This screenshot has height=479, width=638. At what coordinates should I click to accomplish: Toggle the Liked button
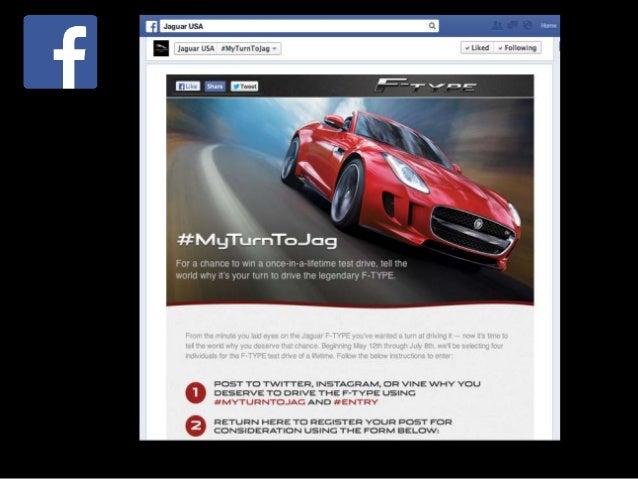477,48
